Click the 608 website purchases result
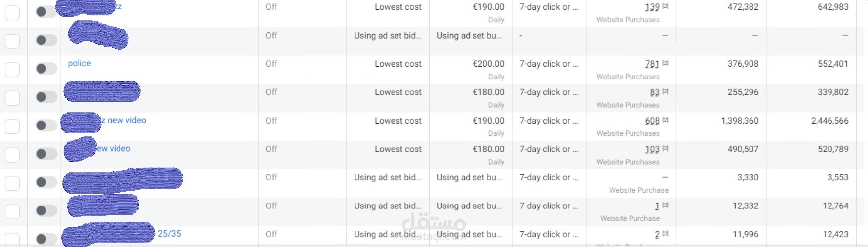Viewport: 868px width, 247px height. point(652,121)
